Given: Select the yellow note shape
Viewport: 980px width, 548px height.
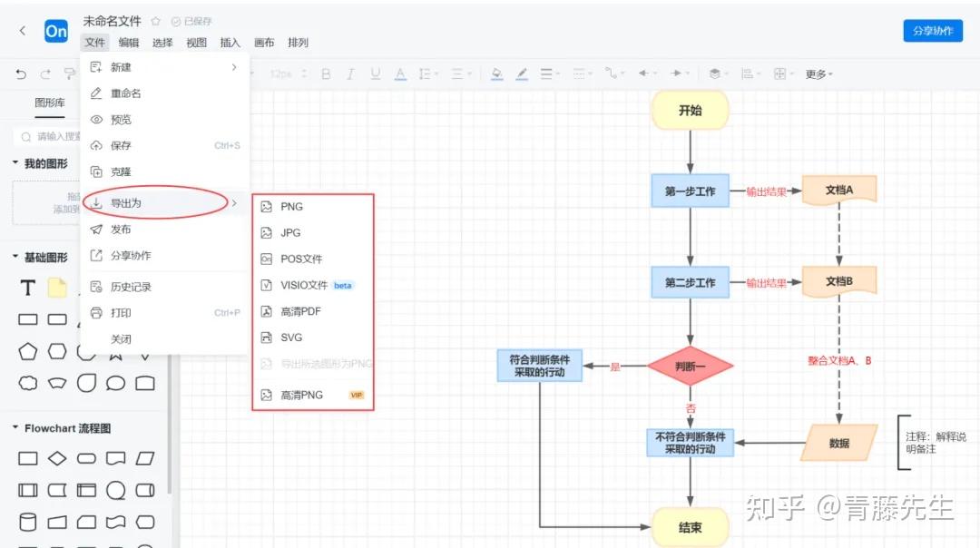Looking at the screenshot, I should 57,288.
